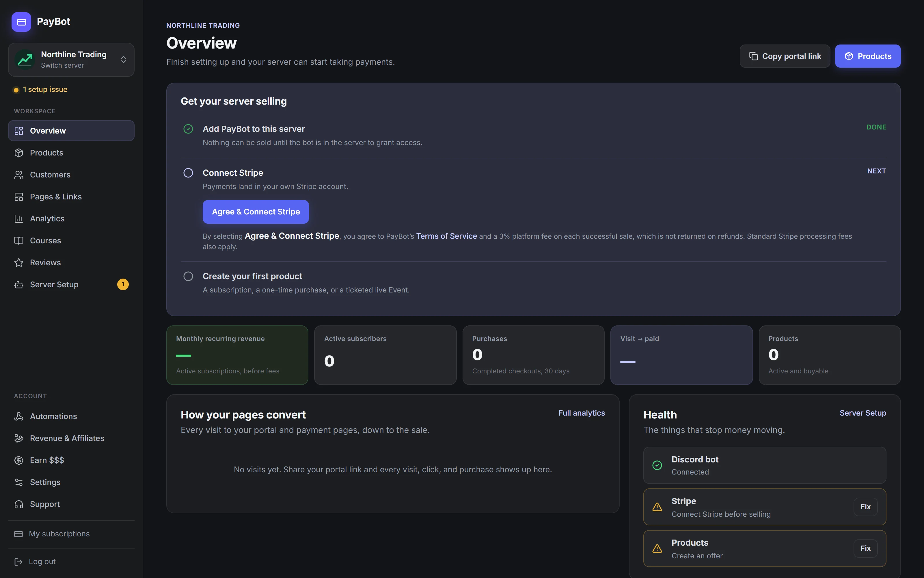Click the Visit → paid stat card
924x578 pixels.
[681, 355]
